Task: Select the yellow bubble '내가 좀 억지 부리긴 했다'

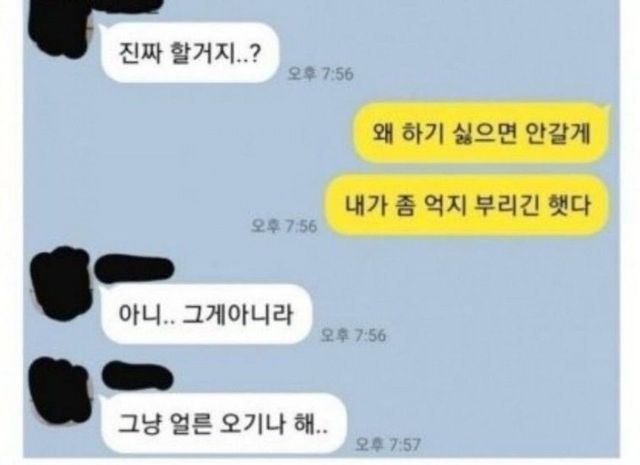Action: [467, 205]
